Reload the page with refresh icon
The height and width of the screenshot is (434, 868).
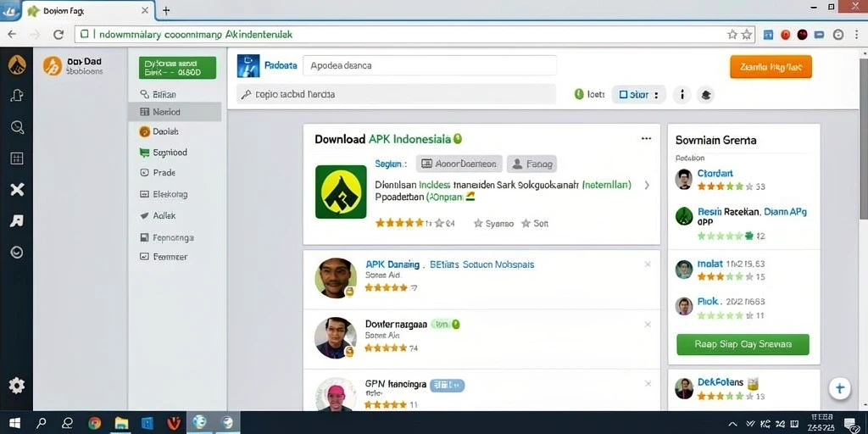[x=58, y=34]
